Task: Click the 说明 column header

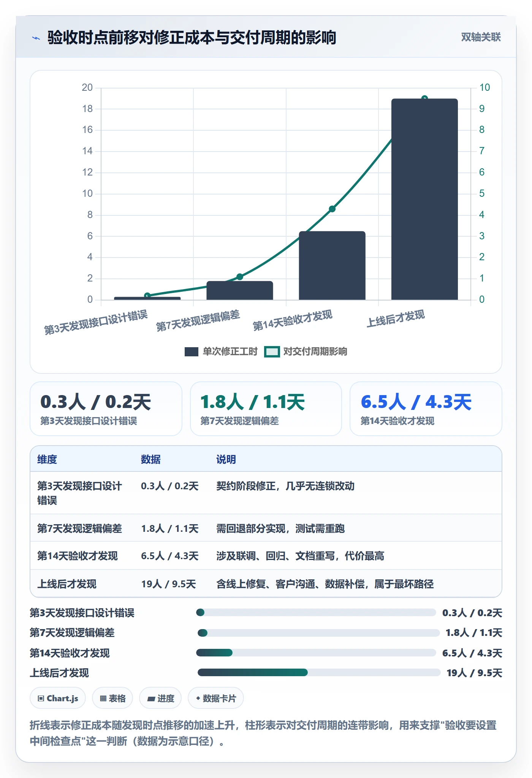Action: point(226,459)
